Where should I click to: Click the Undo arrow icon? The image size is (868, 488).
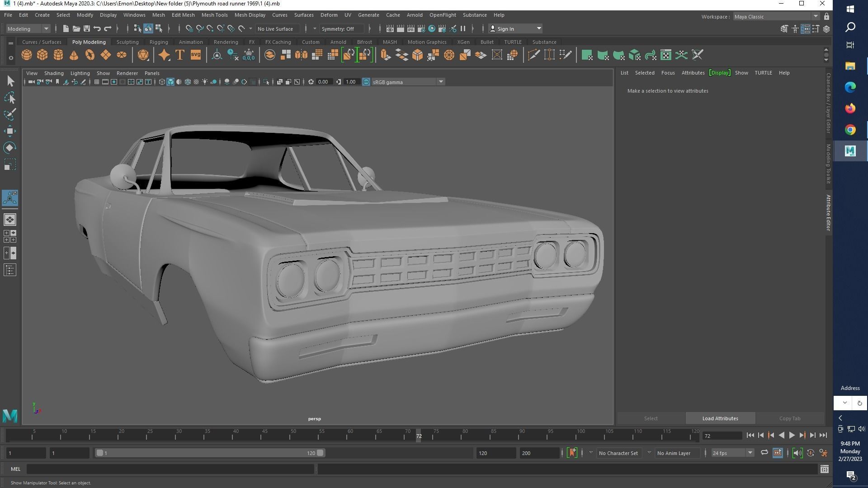pos(97,28)
